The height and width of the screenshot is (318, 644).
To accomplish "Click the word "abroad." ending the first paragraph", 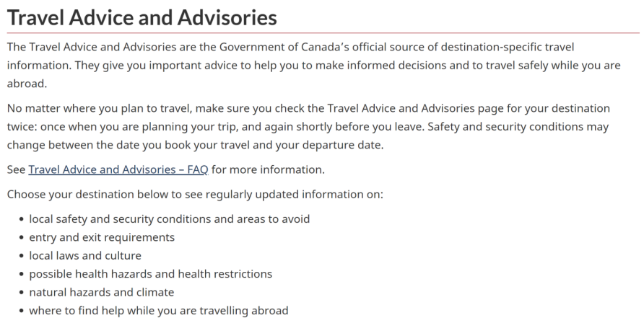I will coord(27,84).
